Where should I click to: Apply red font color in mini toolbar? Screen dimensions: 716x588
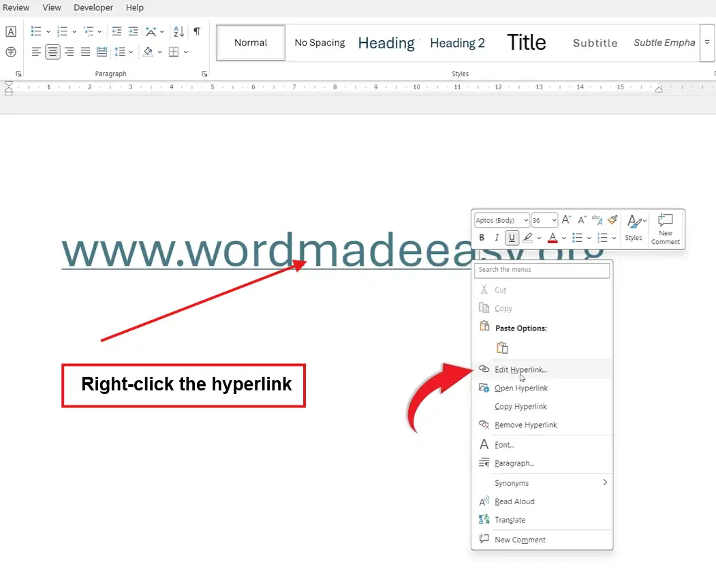point(552,238)
